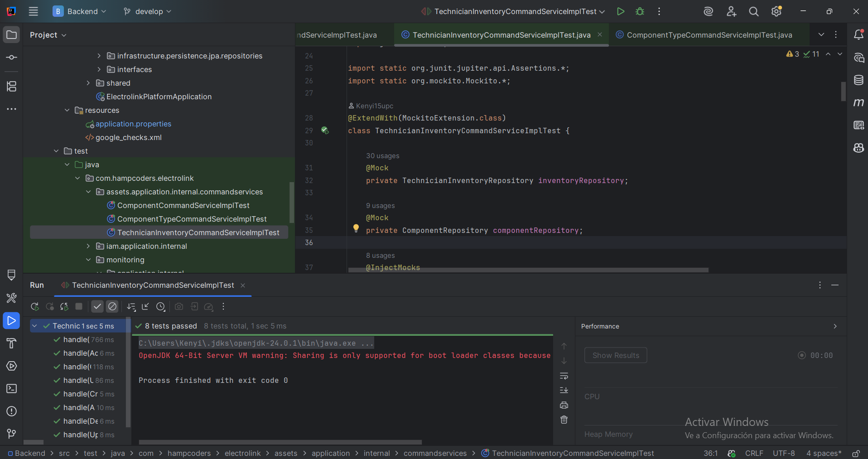Expand the Performance panel chevron

click(x=835, y=326)
